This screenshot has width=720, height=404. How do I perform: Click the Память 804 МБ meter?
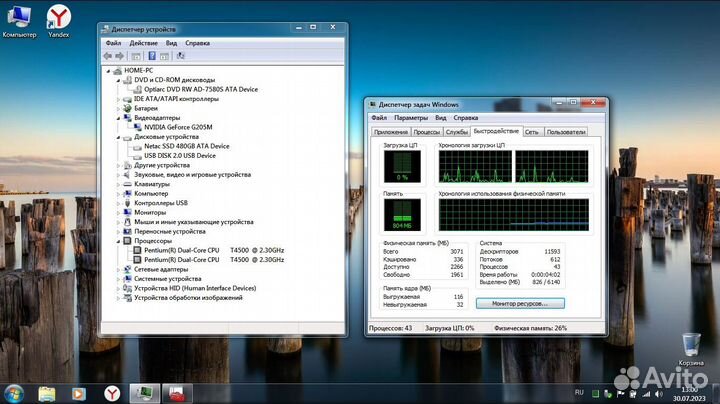tap(402, 215)
